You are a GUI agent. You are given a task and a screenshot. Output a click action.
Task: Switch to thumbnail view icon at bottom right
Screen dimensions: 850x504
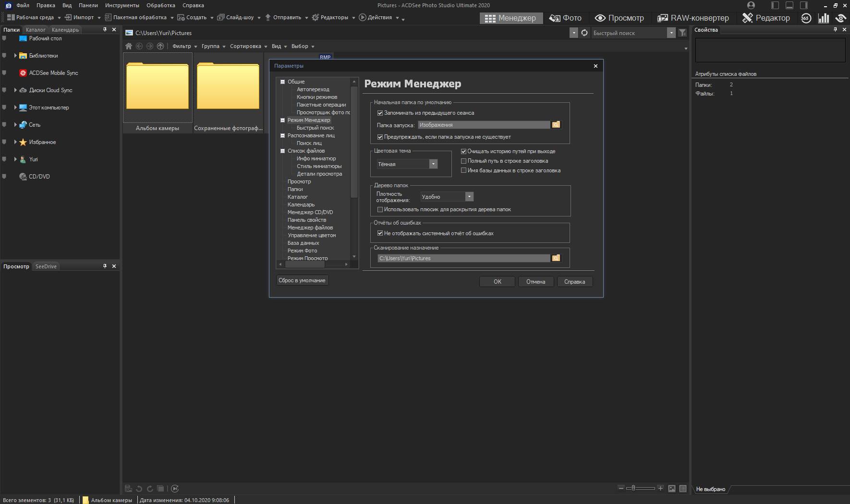click(672, 489)
